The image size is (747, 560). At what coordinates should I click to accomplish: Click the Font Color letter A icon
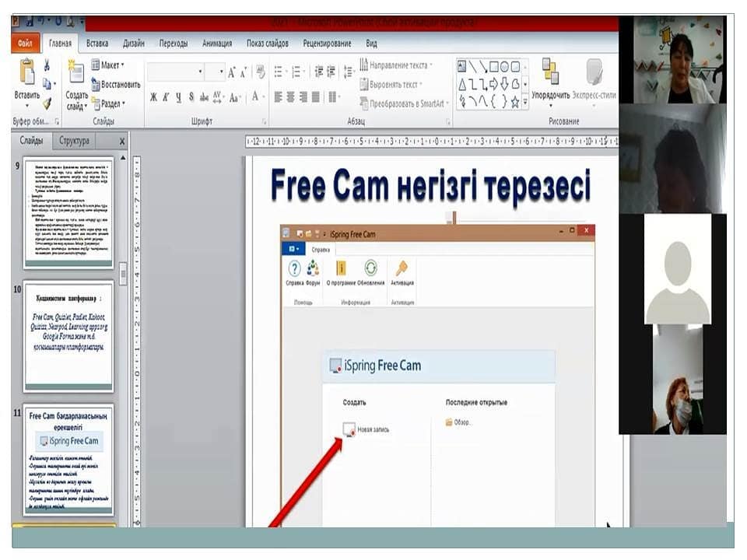click(x=255, y=97)
